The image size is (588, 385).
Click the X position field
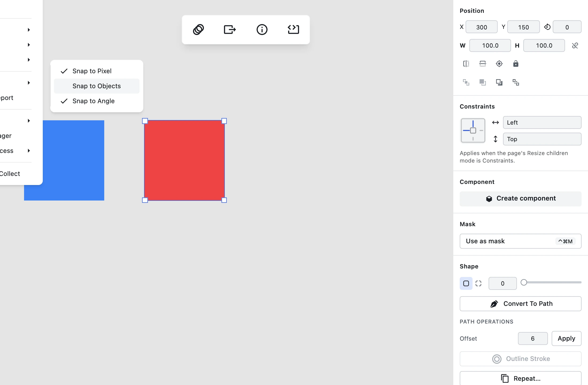click(482, 27)
